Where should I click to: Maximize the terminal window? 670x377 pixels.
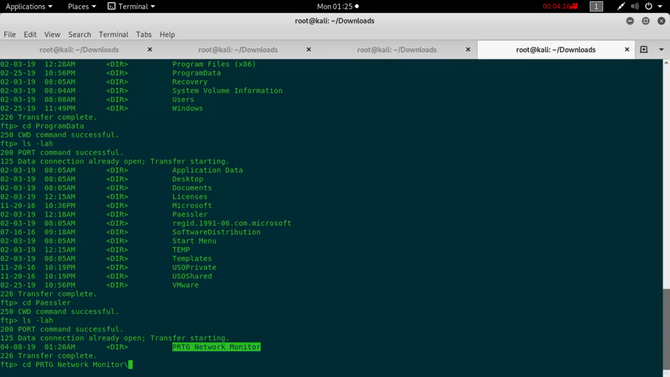[x=646, y=21]
